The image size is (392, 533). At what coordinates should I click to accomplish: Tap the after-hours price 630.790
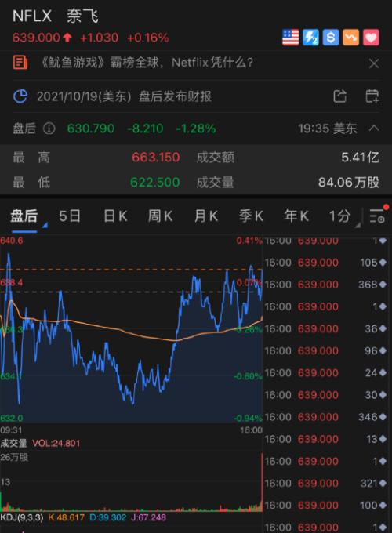pyautogui.click(x=91, y=129)
